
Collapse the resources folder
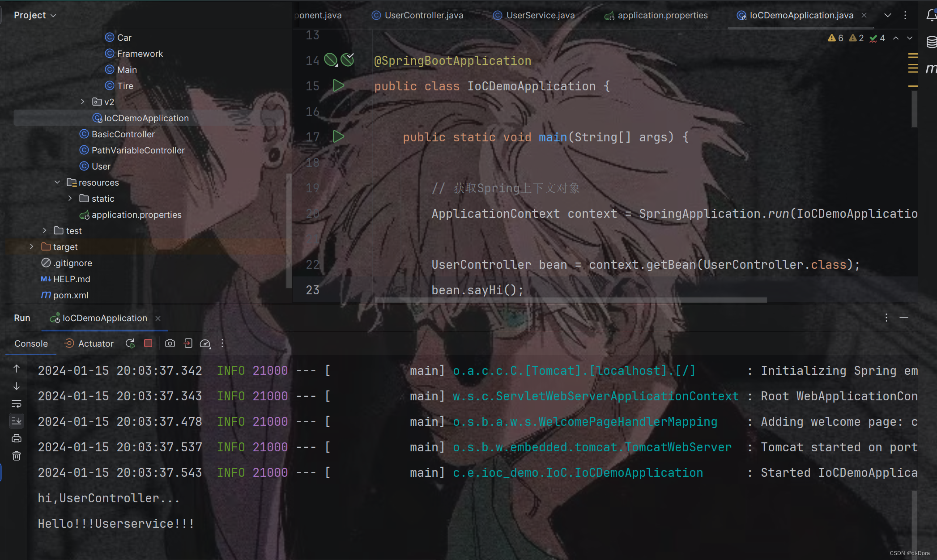point(57,182)
